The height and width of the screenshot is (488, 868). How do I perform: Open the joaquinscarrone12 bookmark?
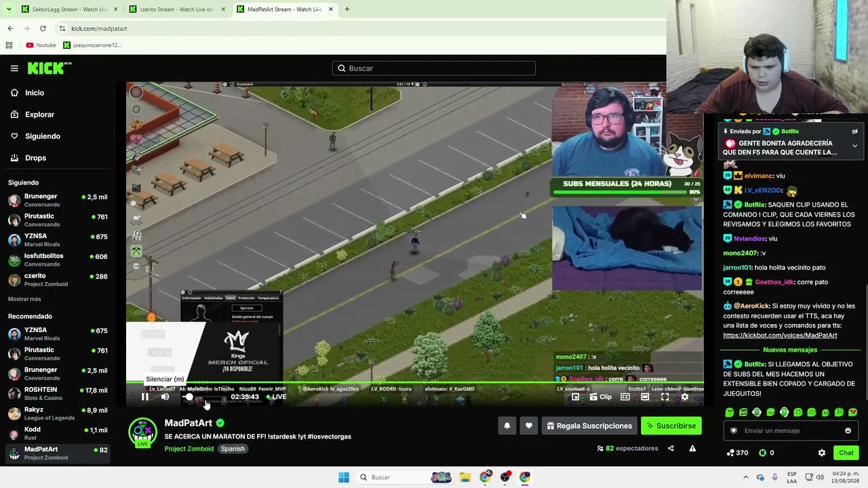[92, 45]
